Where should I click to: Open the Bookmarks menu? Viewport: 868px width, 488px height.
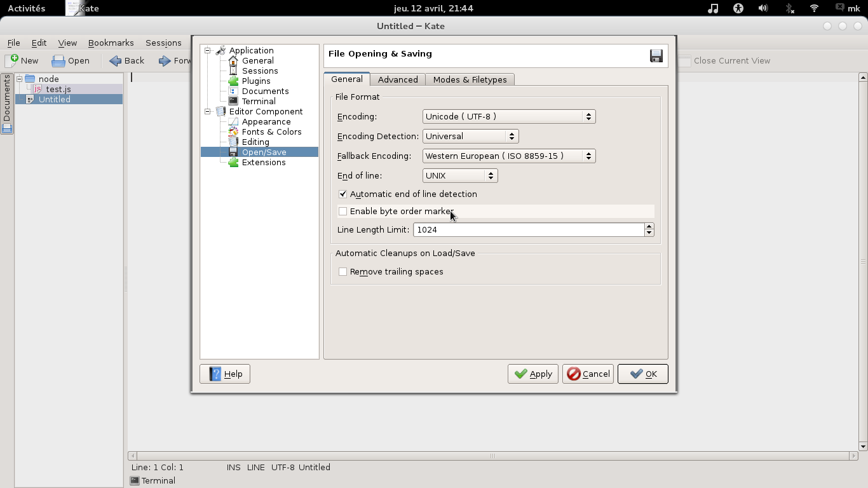[x=111, y=43]
